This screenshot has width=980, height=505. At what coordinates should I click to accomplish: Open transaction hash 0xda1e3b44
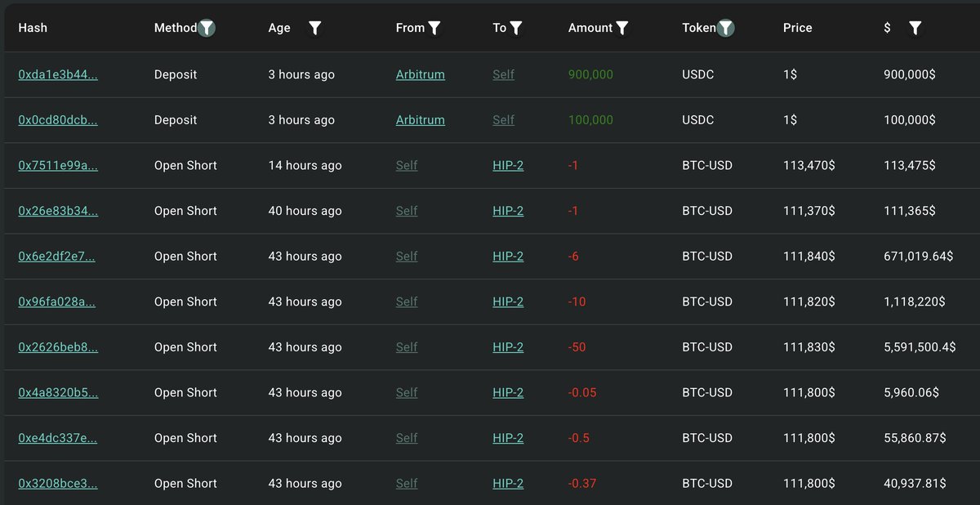pos(58,74)
